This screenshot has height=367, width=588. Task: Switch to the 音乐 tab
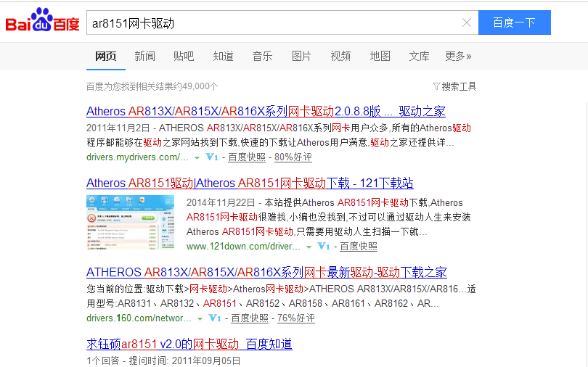[x=262, y=56]
